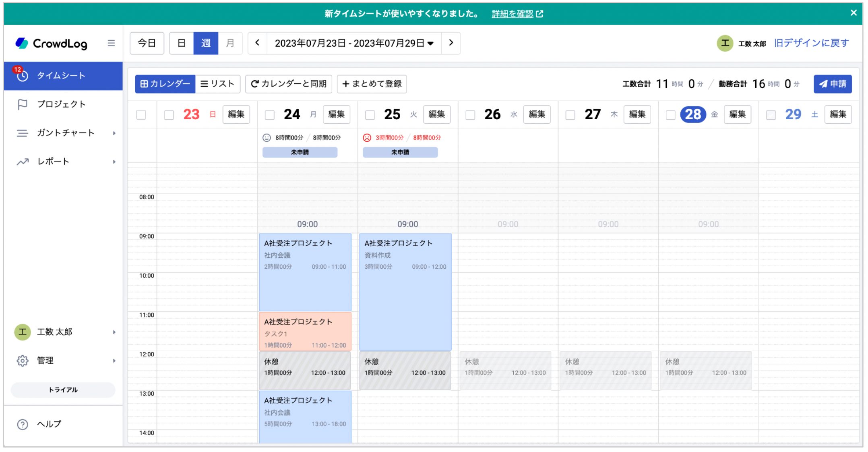Click 旧デザインに戻す link

pos(811,43)
